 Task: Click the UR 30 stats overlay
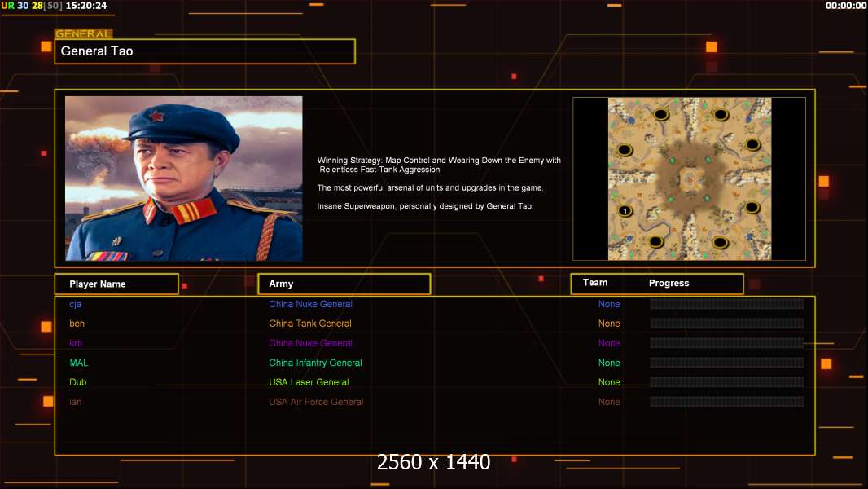coord(15,6)
